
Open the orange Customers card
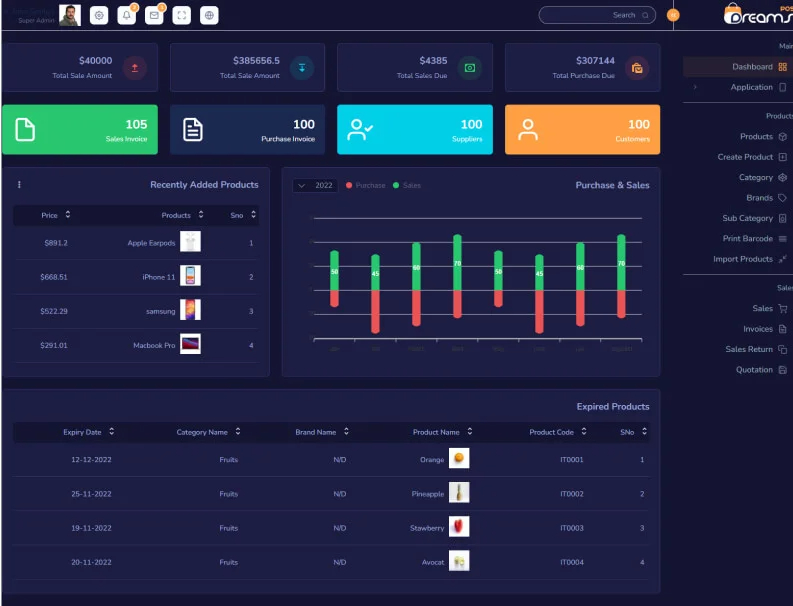point(582,129)
